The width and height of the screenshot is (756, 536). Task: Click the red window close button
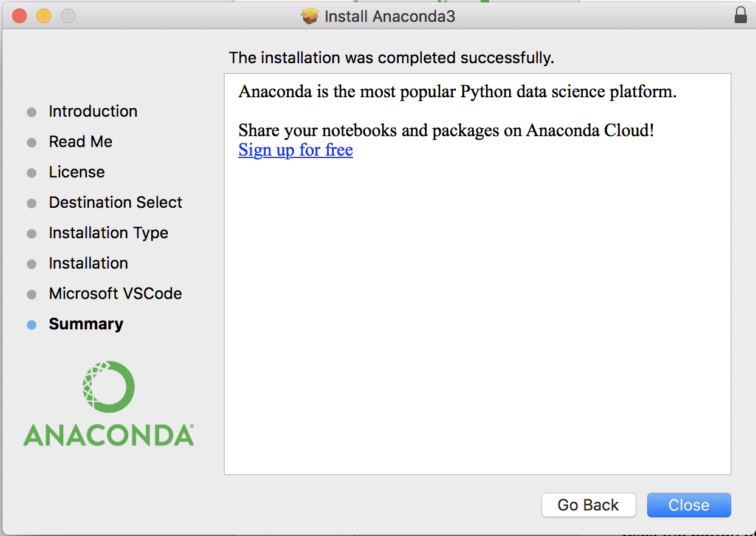pyautogui.click(x=19, y=16)
